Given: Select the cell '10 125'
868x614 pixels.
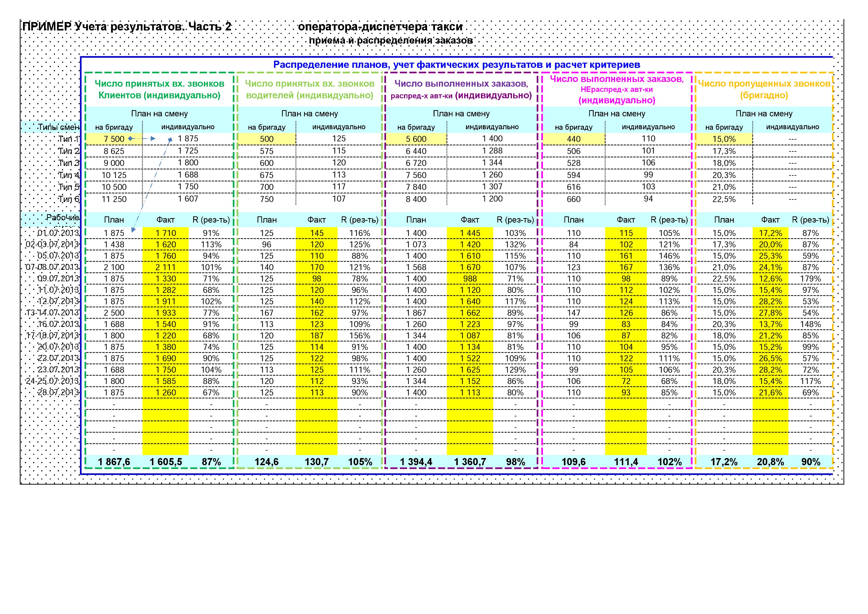Looking at the screenshot, I should coord(114,175).
